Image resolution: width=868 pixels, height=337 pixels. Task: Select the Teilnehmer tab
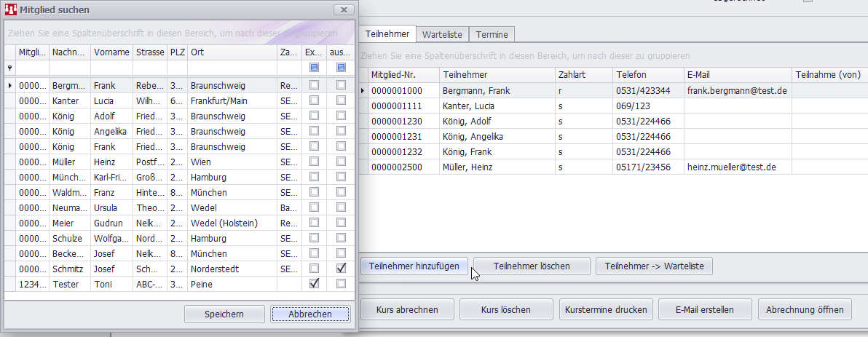[387, 34]
